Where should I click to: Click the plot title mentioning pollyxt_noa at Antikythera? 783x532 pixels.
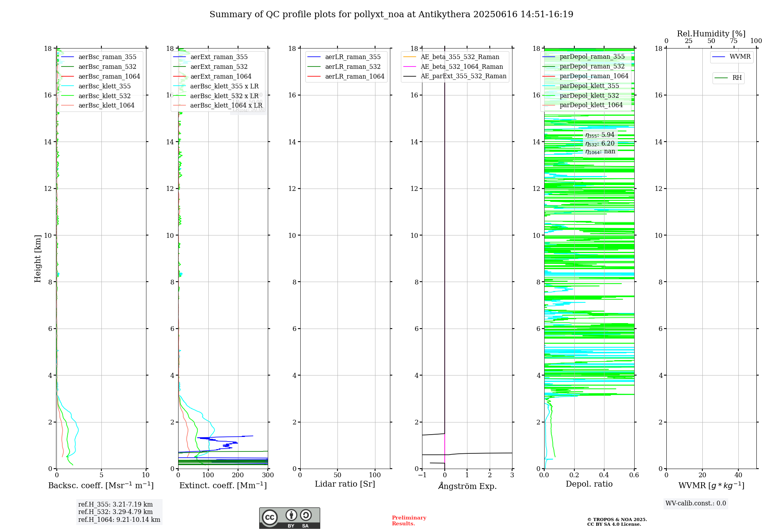click(391, 14)
